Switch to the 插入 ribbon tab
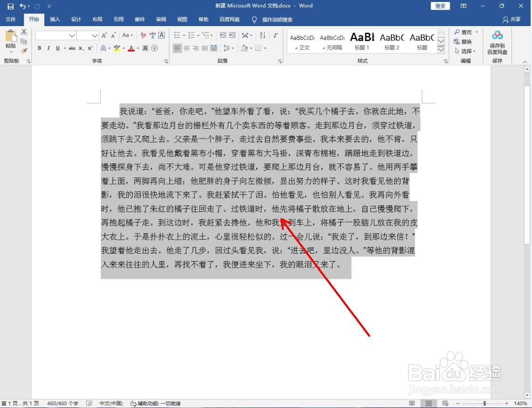This screenshot has height=408, width=532. point(55,20)
